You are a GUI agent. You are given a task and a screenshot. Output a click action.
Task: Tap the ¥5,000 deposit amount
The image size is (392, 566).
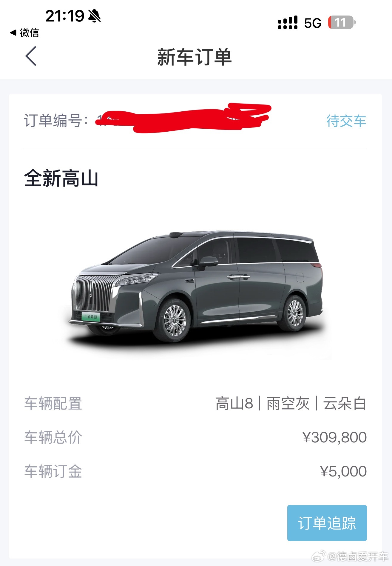pos(343,471)
